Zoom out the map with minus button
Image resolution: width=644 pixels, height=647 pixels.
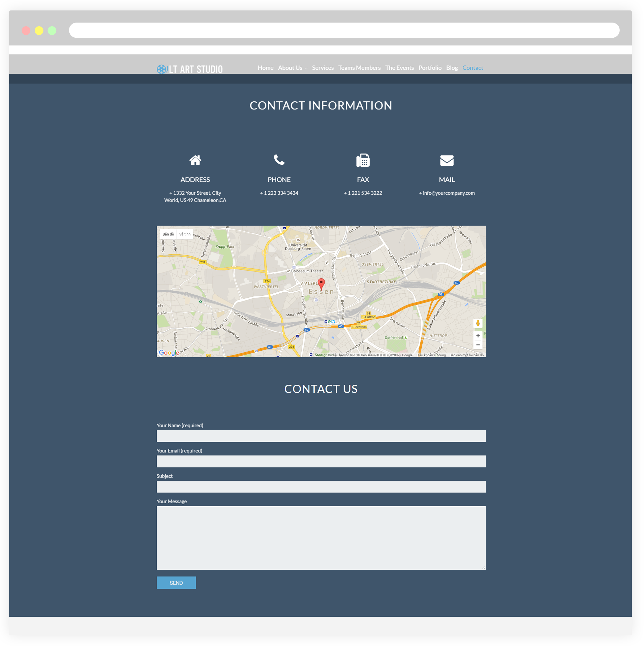[478, 345]
